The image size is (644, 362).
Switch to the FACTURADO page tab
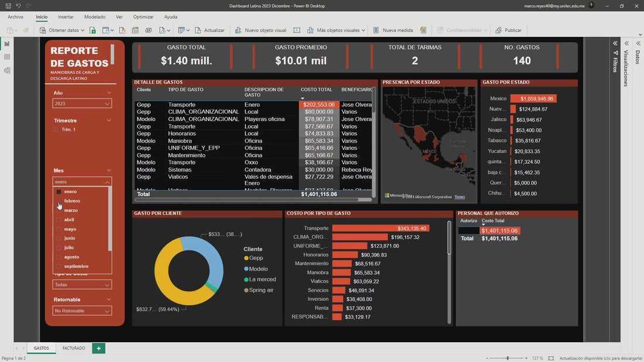tap(74, 348)
